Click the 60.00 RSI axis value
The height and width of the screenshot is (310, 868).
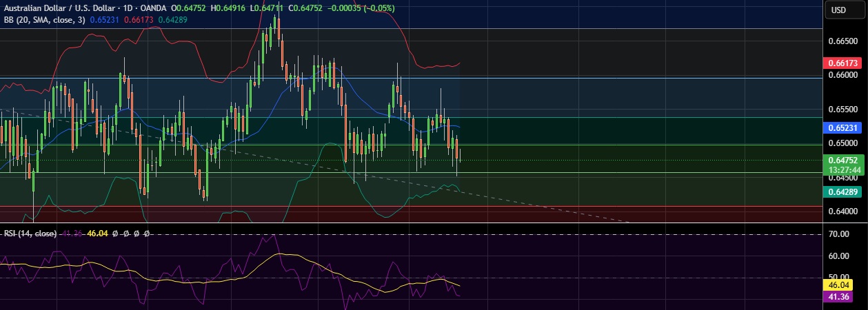tap(838, 256)
